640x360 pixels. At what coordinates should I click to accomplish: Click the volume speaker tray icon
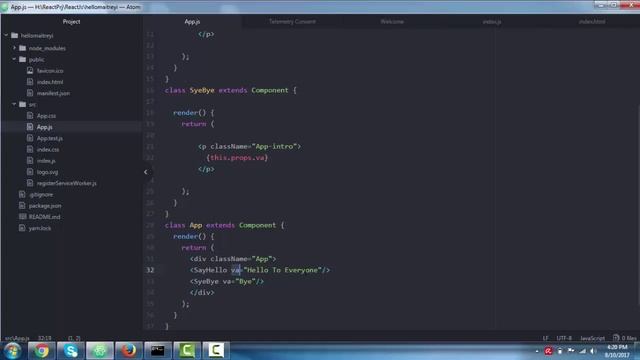pos(593,351)
